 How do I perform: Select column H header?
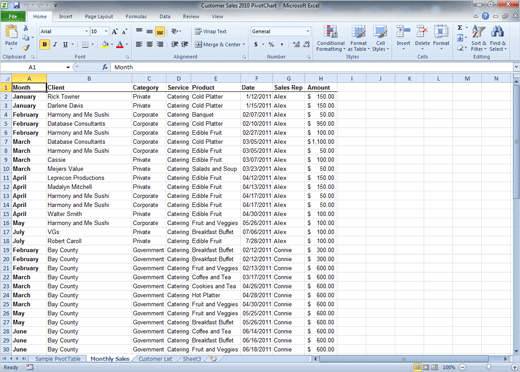[x=321, y=79]
